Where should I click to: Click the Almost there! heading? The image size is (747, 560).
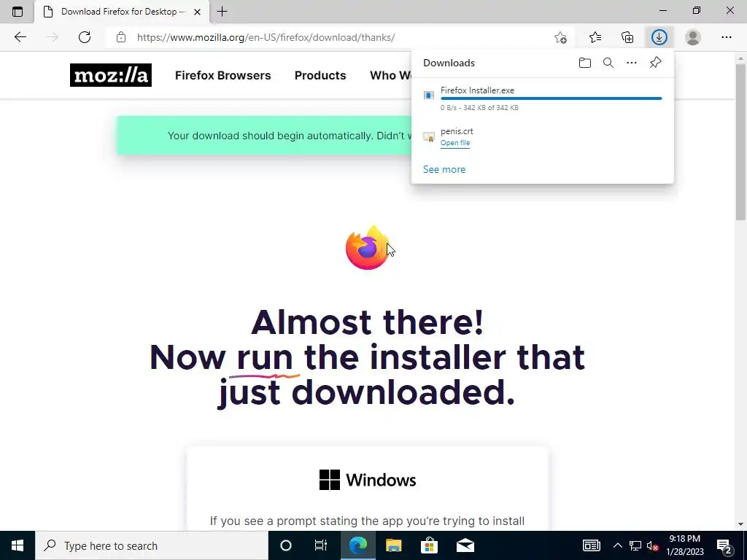[368, 322]
